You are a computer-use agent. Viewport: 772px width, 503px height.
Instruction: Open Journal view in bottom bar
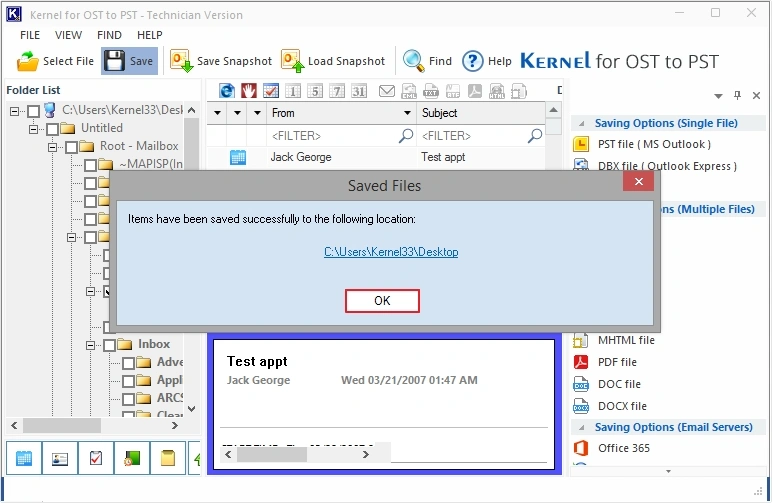(x=132, y=458)
